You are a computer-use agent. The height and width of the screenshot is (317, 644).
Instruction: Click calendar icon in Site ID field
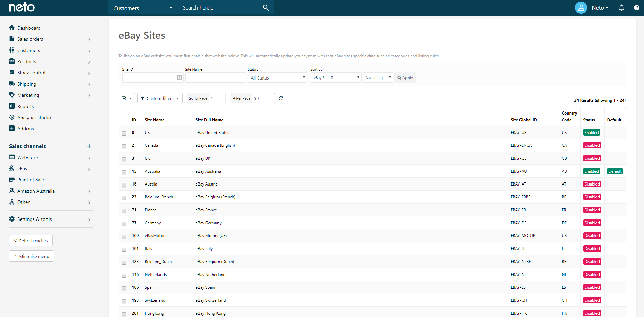(179, 77)
